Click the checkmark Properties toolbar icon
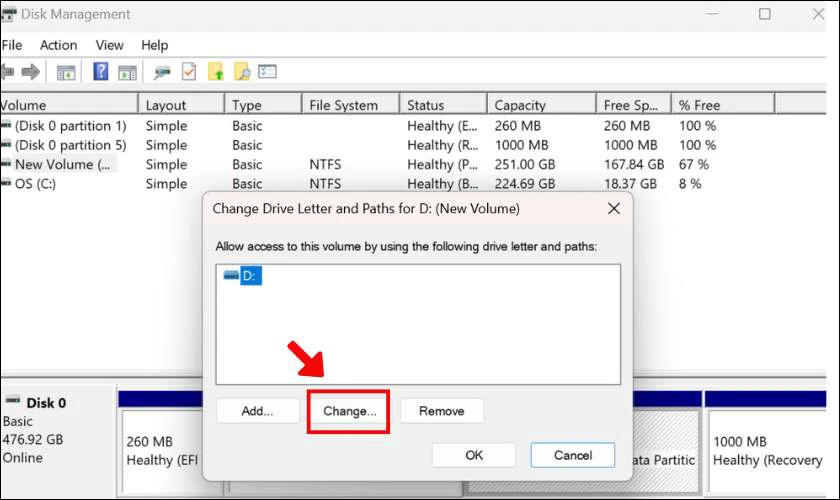Screen dimensions: 840x500 (x=189, y=71)
